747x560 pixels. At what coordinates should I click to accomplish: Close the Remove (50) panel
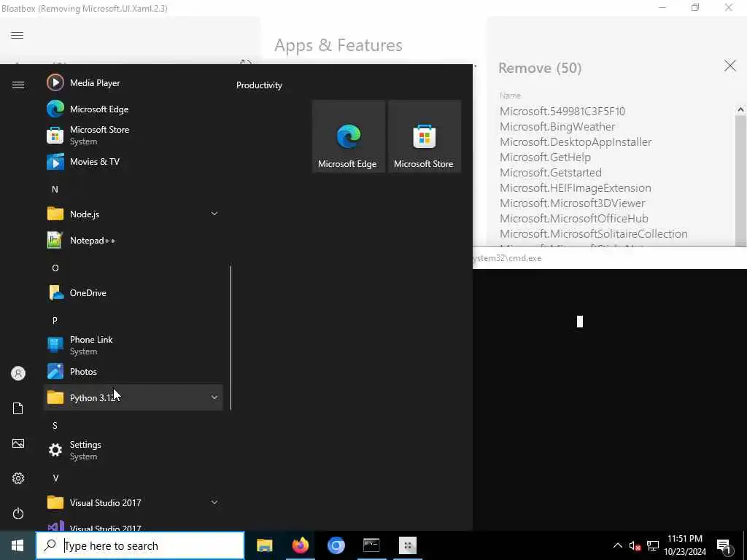point(729,66)
